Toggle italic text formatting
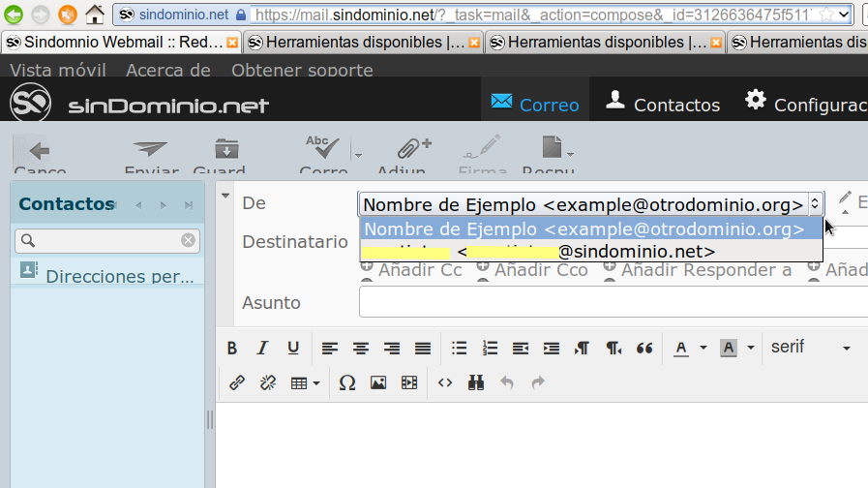 pyautogui.click(x=262, y=349)
